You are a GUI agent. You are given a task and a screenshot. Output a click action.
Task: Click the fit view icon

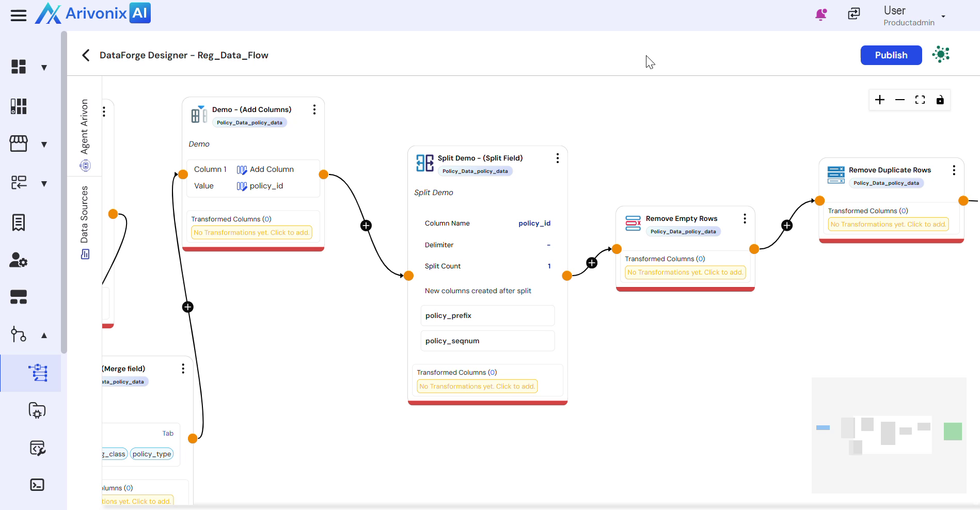pos(920,100)
